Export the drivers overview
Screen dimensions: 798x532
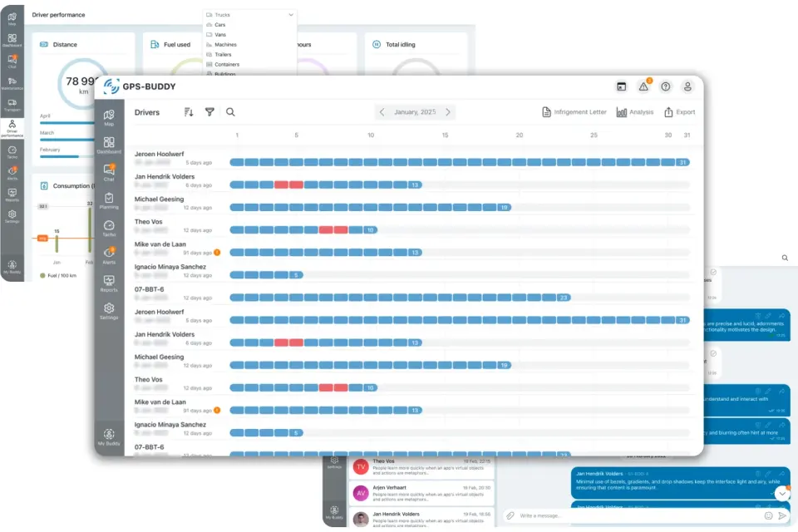[679, 112]
